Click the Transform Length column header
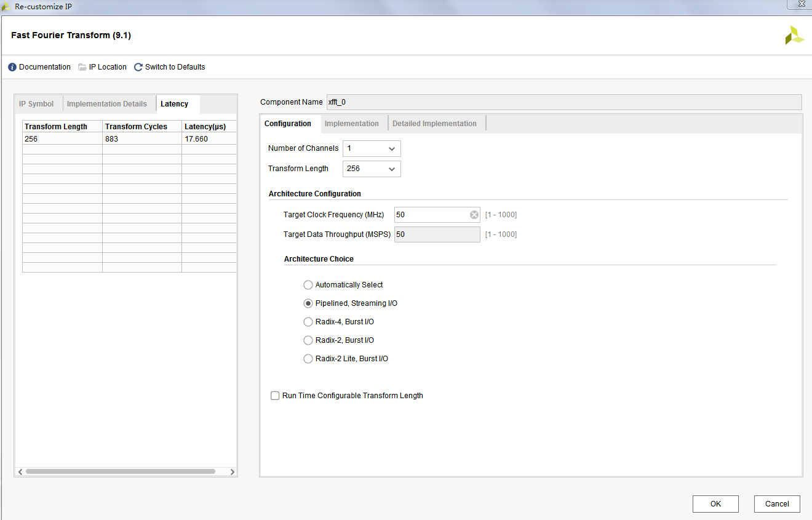812x520 pixels. (62, 127)
